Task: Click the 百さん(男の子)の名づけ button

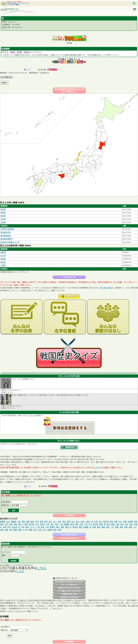Action: click(x=69, y=535)
